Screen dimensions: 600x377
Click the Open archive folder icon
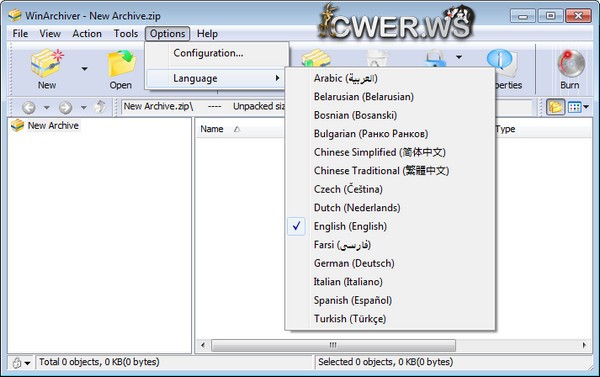tap(122, 64)
